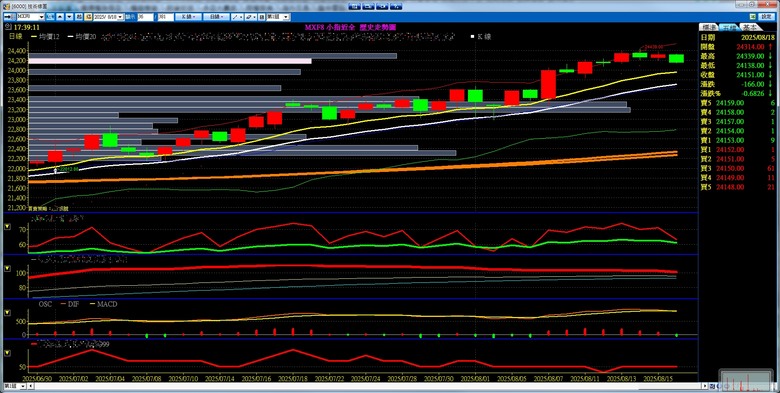Click third title-bar window control icon
Viewport: 780px width, 393px height.
click(383, 6)
